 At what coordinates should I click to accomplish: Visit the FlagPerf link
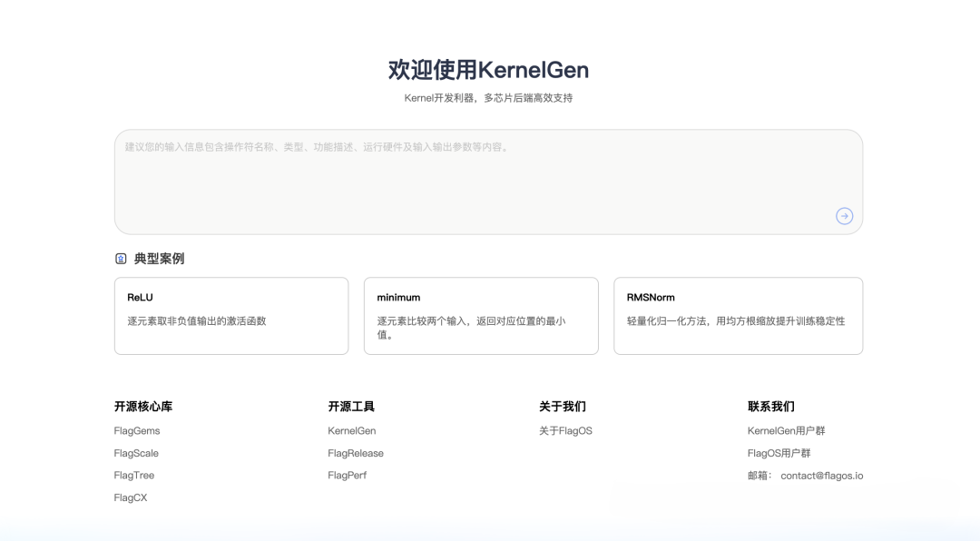(348, 476)
